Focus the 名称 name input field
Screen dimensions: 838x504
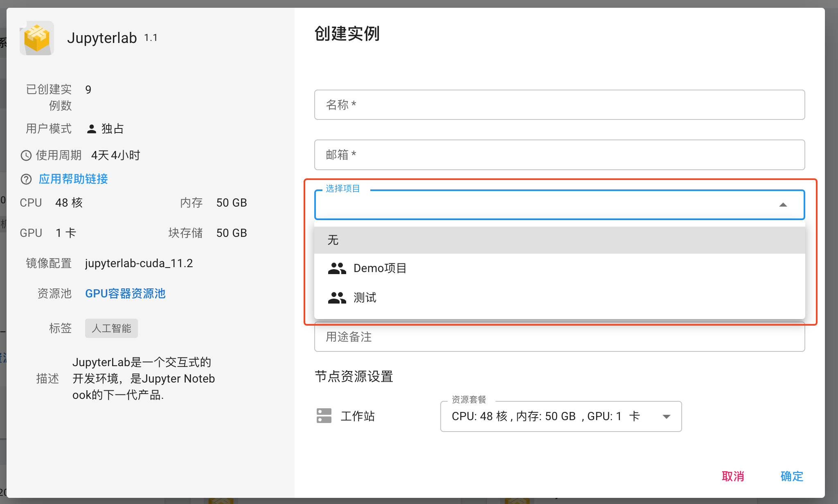click(x=559, y=105)
